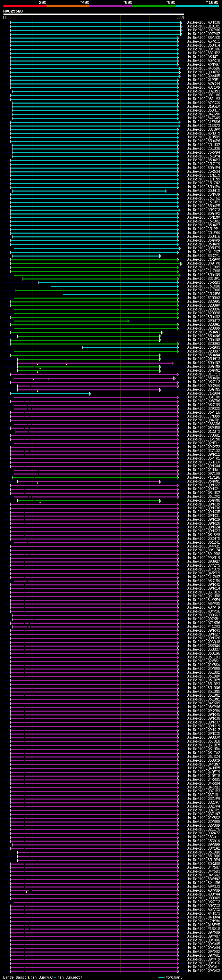The image size is (222, 980).
Task: Click the UniRef100_B9VB99 label
Action: (203, 845)
